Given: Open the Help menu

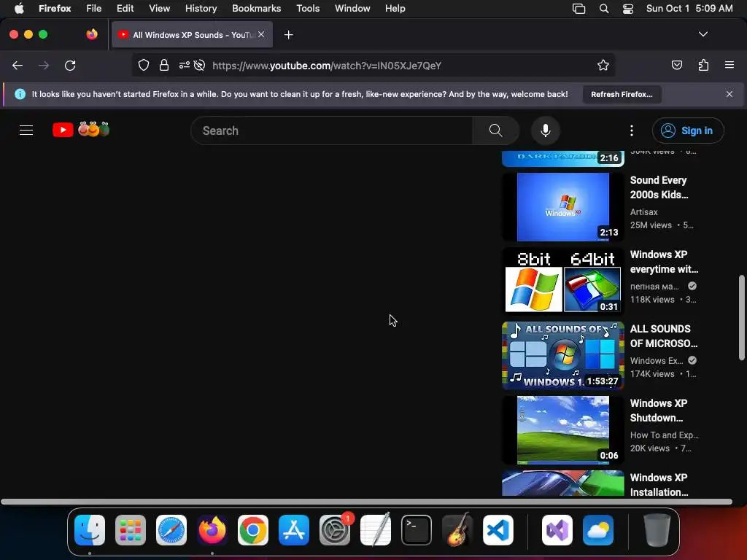Looking at the screenshot, I should (x=395, y=8).
